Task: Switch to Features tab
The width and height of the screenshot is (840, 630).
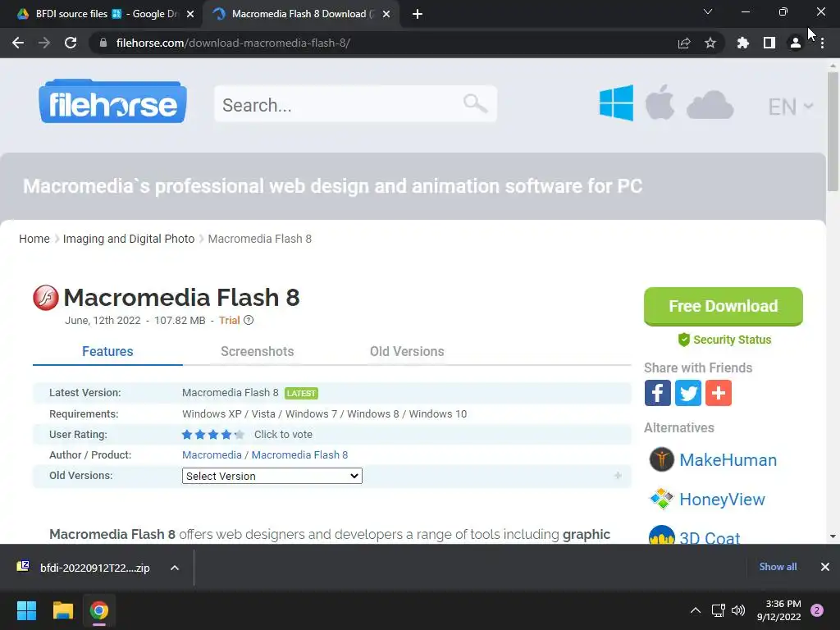Action: [x=107, y=351]
